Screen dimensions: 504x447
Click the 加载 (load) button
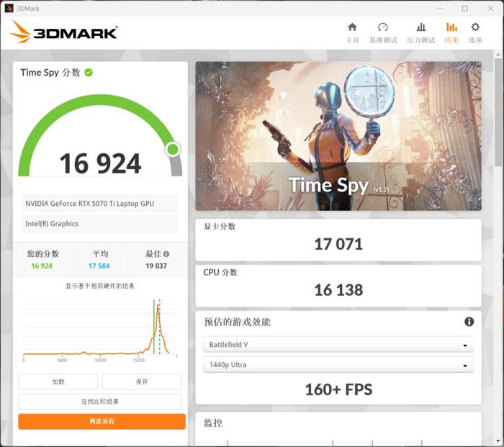point(58,381)
